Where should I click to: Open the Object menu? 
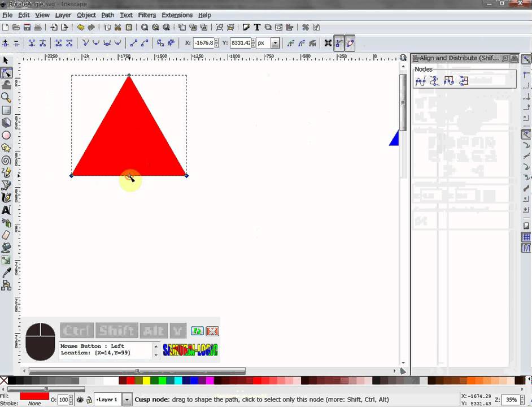tap(86, 15)
